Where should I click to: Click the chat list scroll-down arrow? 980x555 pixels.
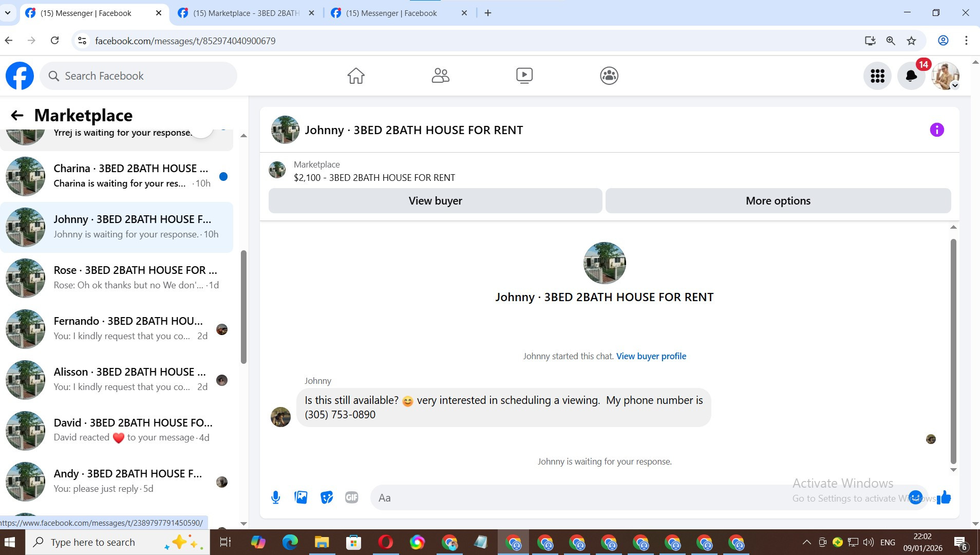coord(243,524)
